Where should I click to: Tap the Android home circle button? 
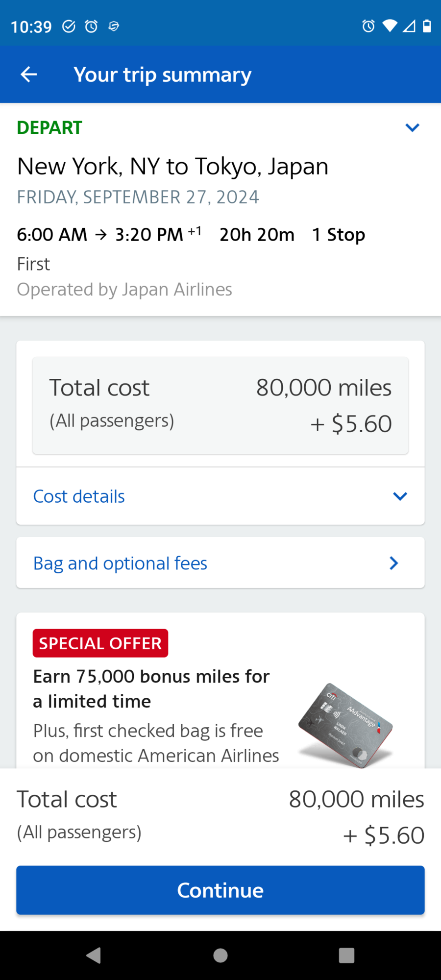(220, 955)
